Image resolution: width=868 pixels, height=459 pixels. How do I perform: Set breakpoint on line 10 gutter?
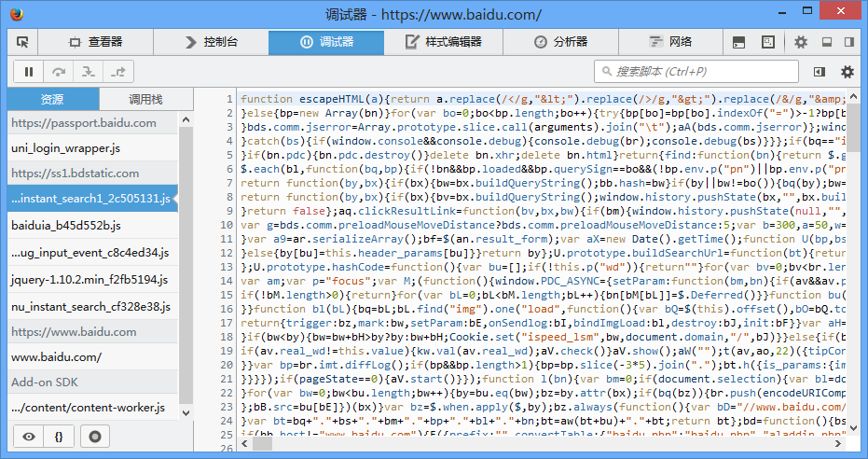pos(227,225)
